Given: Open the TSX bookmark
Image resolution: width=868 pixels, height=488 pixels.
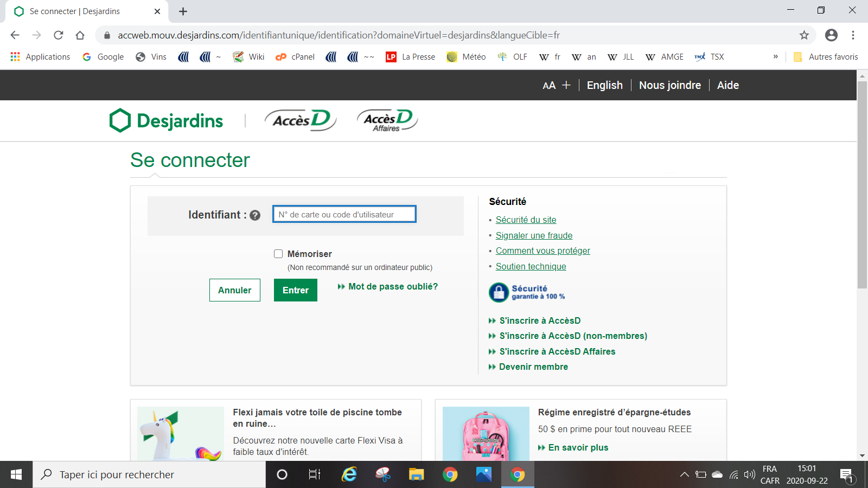Looking at the screenshot, I should tap(709, 57).
